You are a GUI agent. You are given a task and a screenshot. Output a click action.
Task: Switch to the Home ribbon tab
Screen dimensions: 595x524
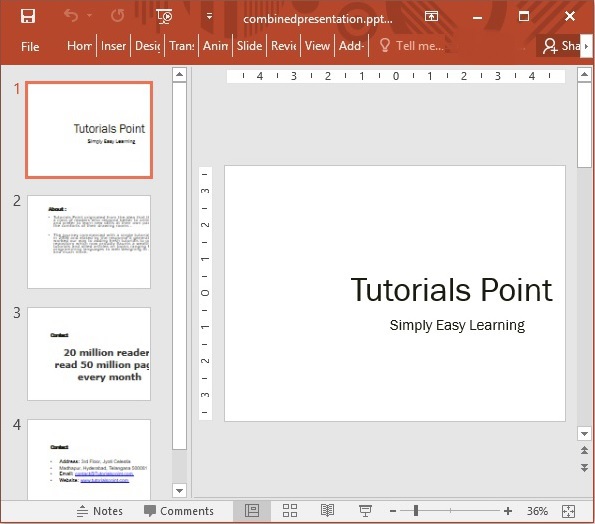(79, 46)
